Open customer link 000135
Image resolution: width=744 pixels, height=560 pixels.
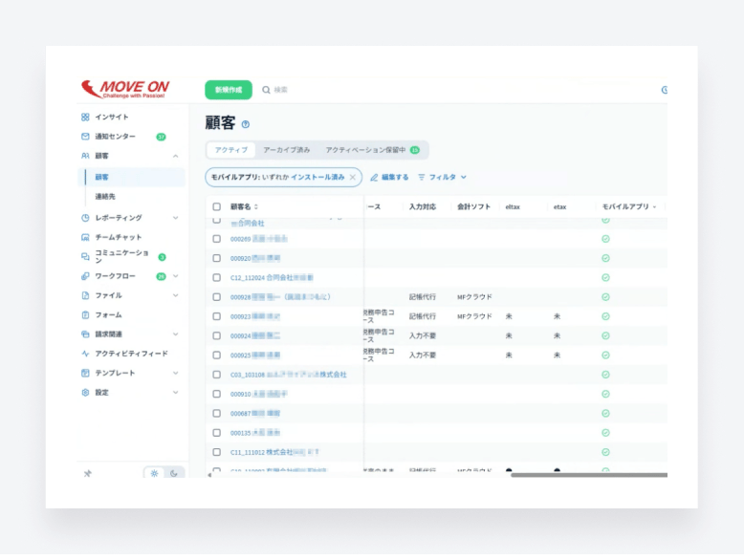click(x=255, y=433)
